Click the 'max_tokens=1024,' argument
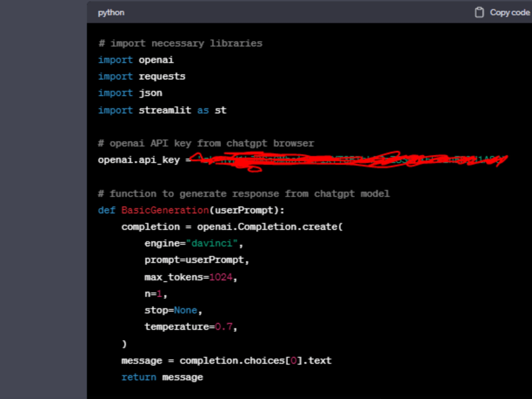This screenshot has height=399, width=532. point(191,277)
